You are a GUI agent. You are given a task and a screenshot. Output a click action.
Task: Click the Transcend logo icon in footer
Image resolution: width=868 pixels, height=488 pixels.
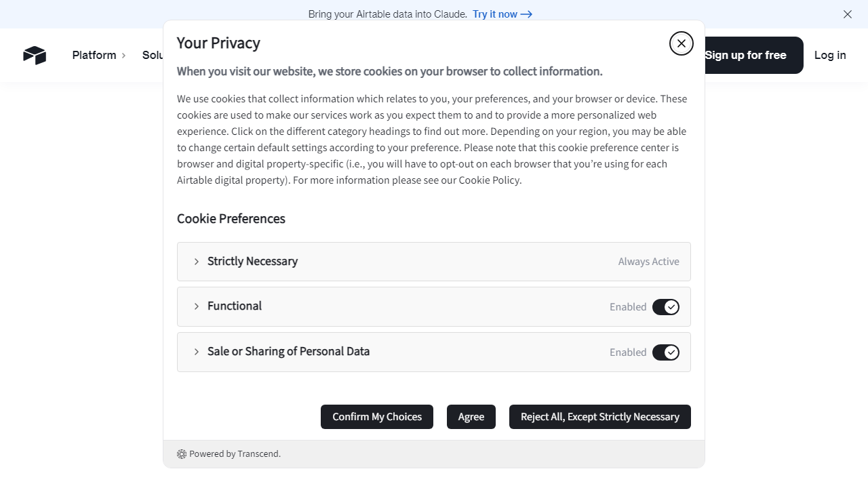coord(182,454)
